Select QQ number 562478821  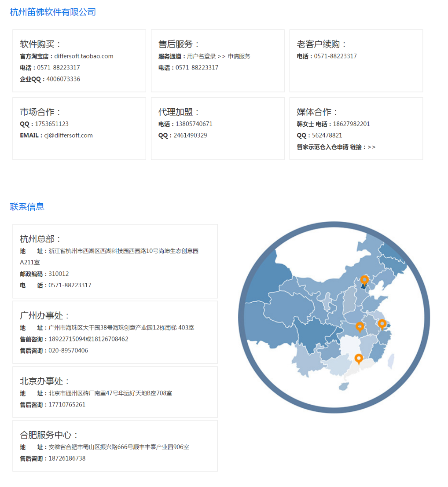tap(327, 135)
